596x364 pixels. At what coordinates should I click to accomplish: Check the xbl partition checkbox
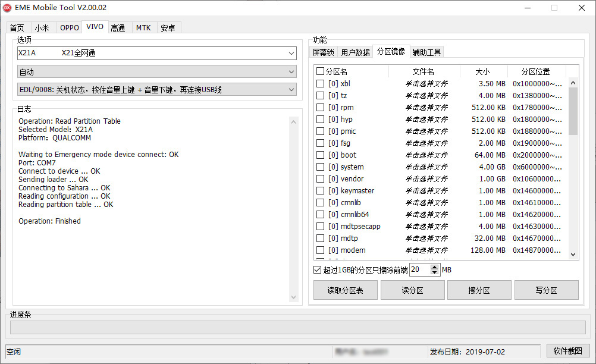[321, 84]
